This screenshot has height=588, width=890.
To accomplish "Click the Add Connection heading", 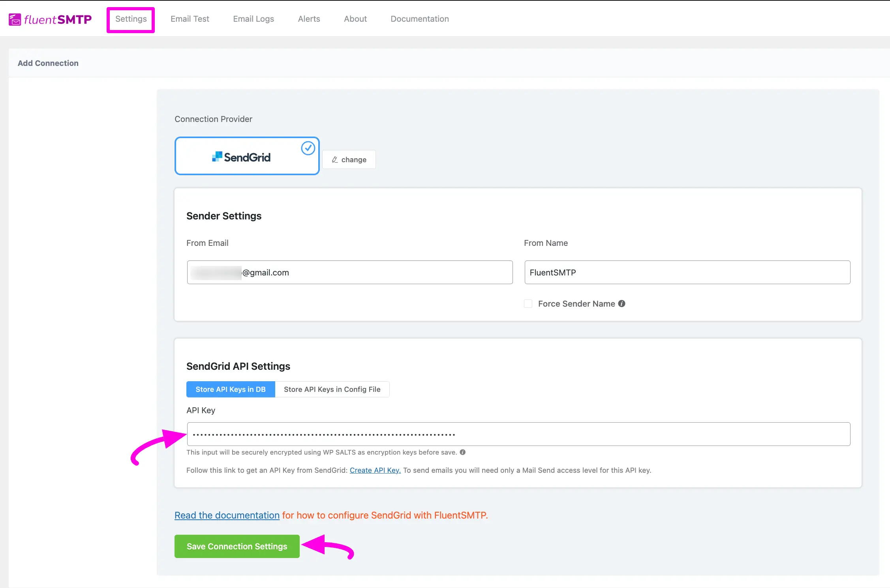I will [48, 63].
